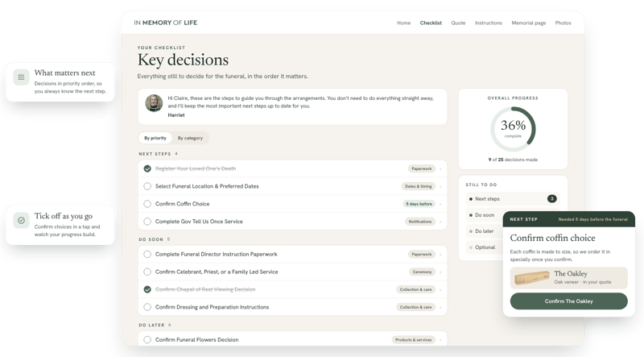Expand the Chapel of Rest Viewing row chevron

[x=440, y=290]
